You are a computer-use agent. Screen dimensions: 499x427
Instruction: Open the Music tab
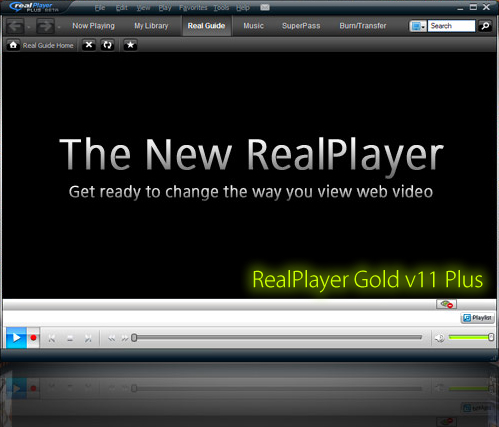tap(253, 26)
